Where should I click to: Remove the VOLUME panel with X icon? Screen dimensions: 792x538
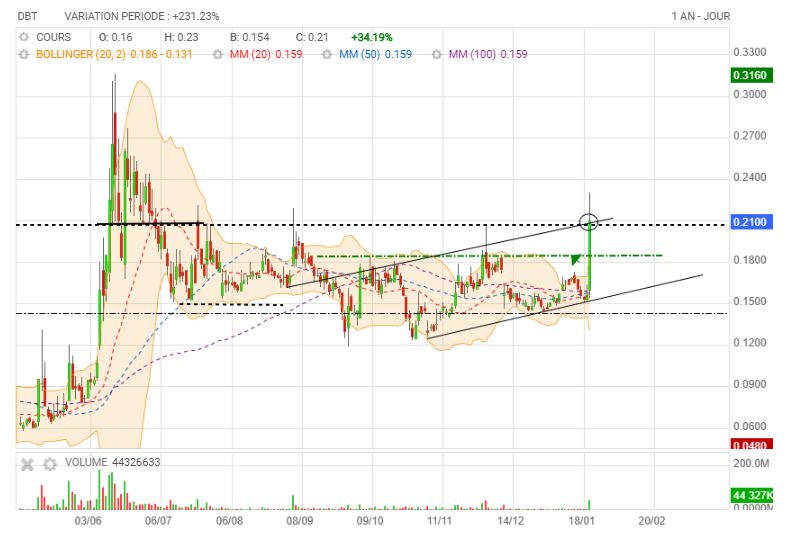[x=27, y=464]
